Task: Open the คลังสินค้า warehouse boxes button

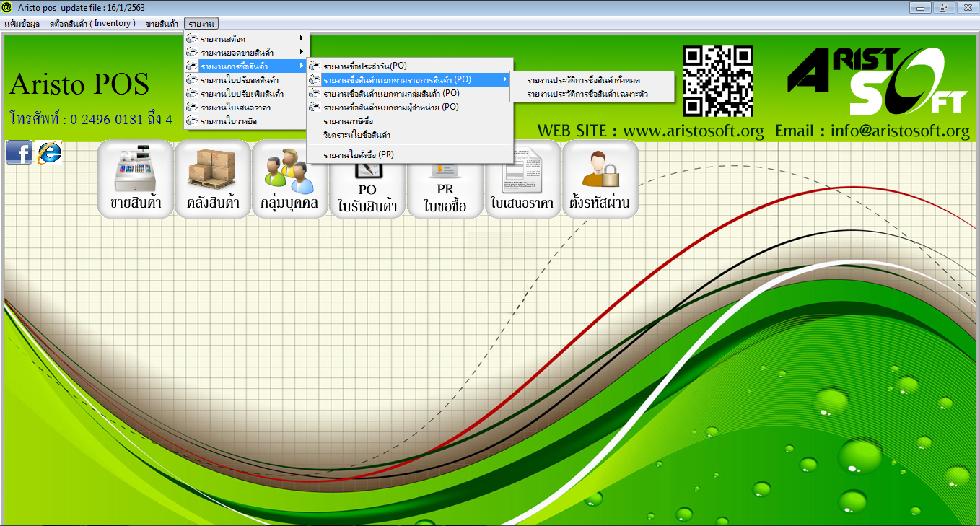Action: pyautogui.click(x=213, y=178)
